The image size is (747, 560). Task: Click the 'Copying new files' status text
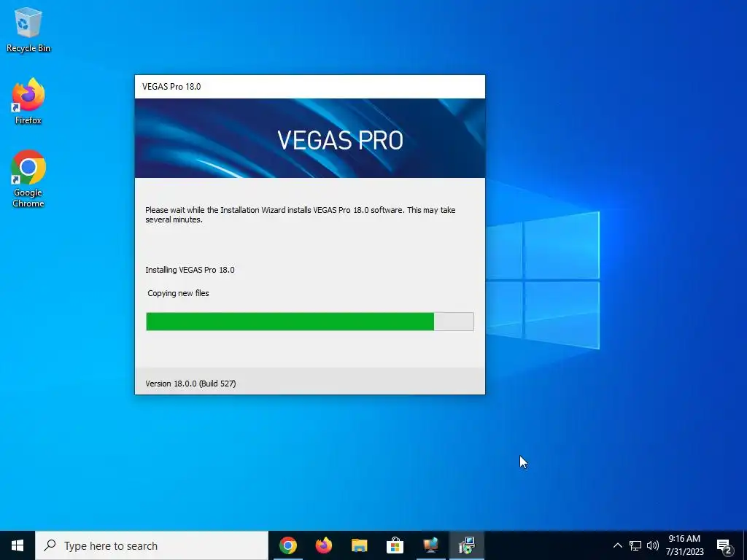coord(178,293)
